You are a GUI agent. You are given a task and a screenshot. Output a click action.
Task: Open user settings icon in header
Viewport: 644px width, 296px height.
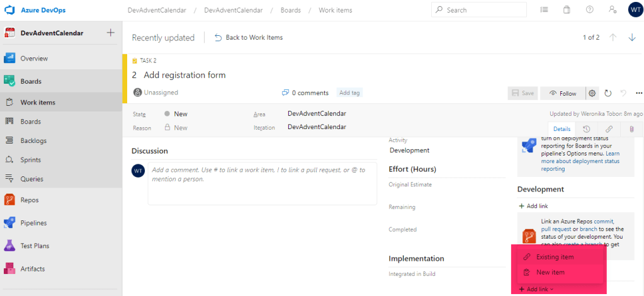coord(612,10)
